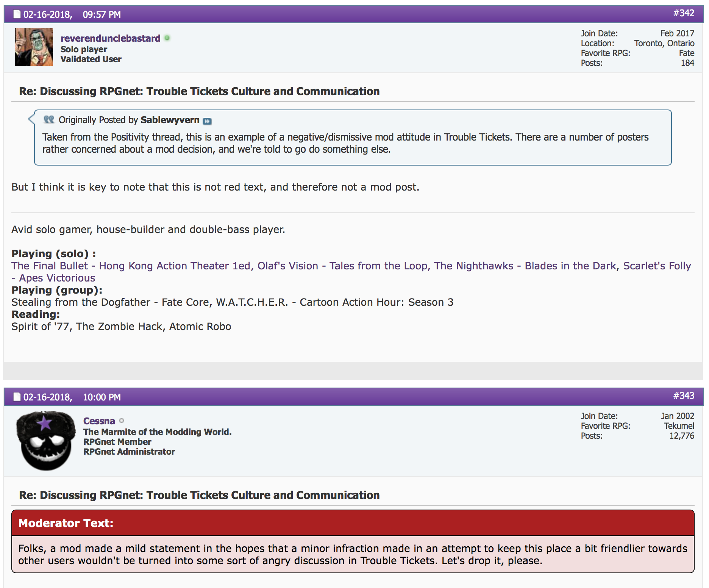Click the 'RPGnet Administrator' label

(x=129, y=452)
